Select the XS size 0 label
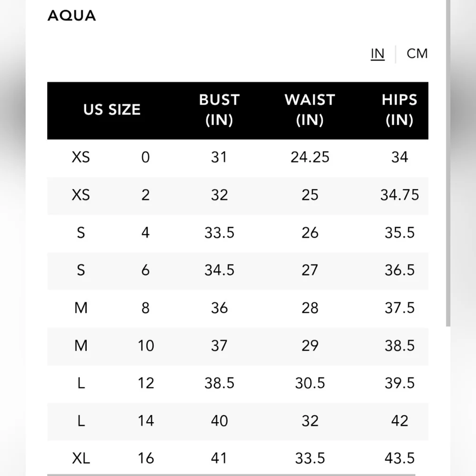The height and width of the screenshot is (476, 476). point(81,157)
